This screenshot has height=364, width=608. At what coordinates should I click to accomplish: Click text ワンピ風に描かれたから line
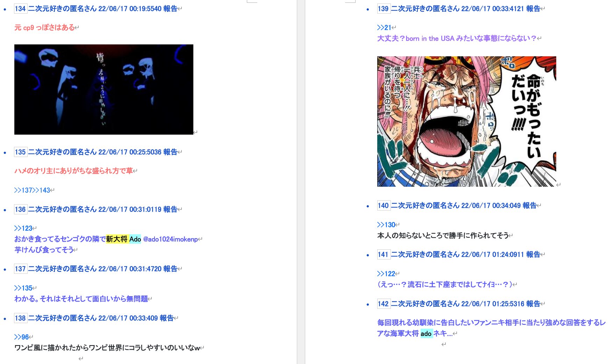107,348
